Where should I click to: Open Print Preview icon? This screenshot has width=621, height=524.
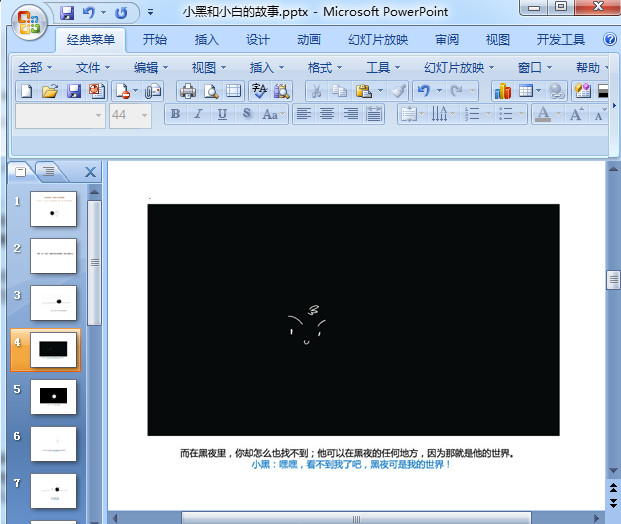(x=211, y=91)
